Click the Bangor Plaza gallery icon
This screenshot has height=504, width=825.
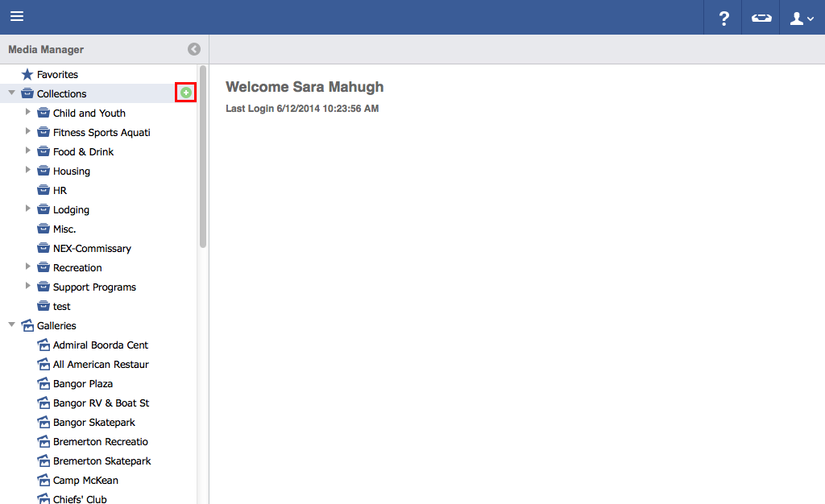(44, 384)
